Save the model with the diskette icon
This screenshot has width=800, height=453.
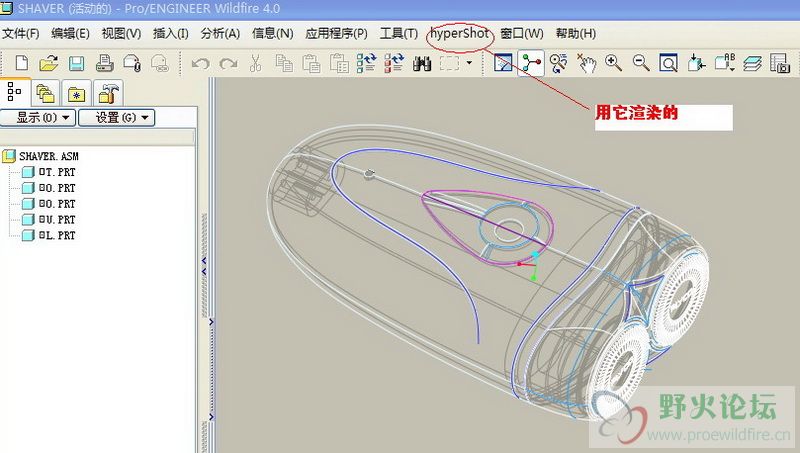point(77,63)
